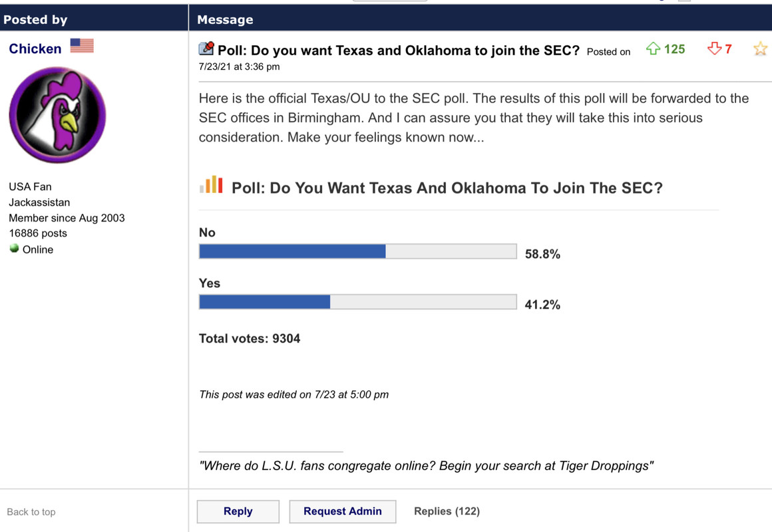The width and height of the screenshot is (772, 532).
Task: Favorite the post with star icon
Action: point(760,49)
